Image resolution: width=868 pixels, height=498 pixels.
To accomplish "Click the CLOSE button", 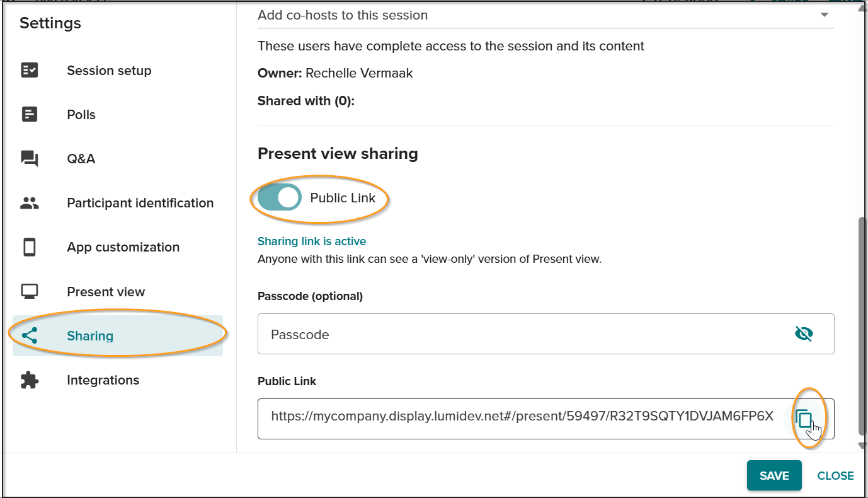I will pos(835,476).
